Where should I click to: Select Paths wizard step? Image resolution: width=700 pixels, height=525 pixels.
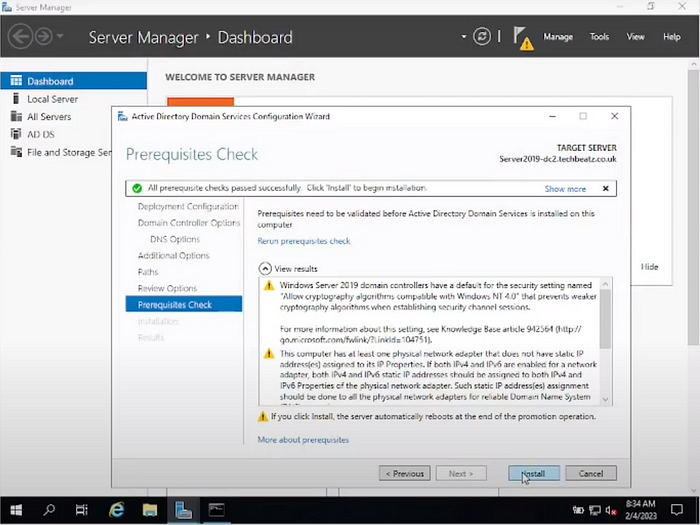pos(148,272)
